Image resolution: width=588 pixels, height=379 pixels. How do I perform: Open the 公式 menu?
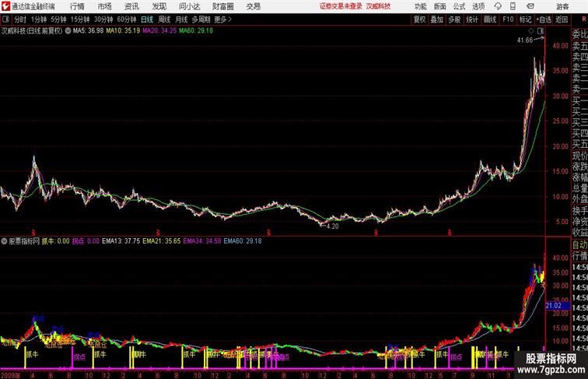[459, 6]
